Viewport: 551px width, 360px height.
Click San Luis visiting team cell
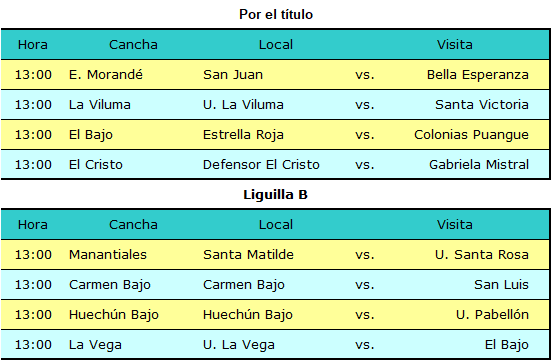[501, 284]
